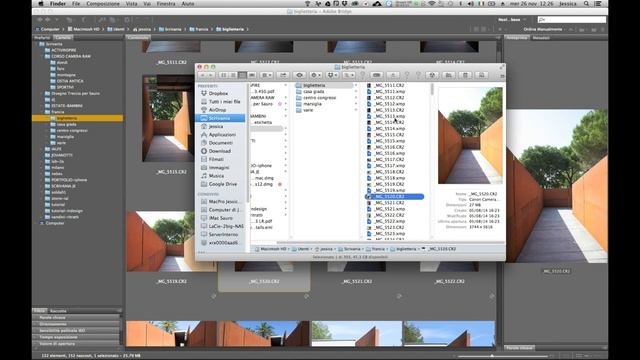Open Google Drive in the Finder sidebar

coord(222,184)
